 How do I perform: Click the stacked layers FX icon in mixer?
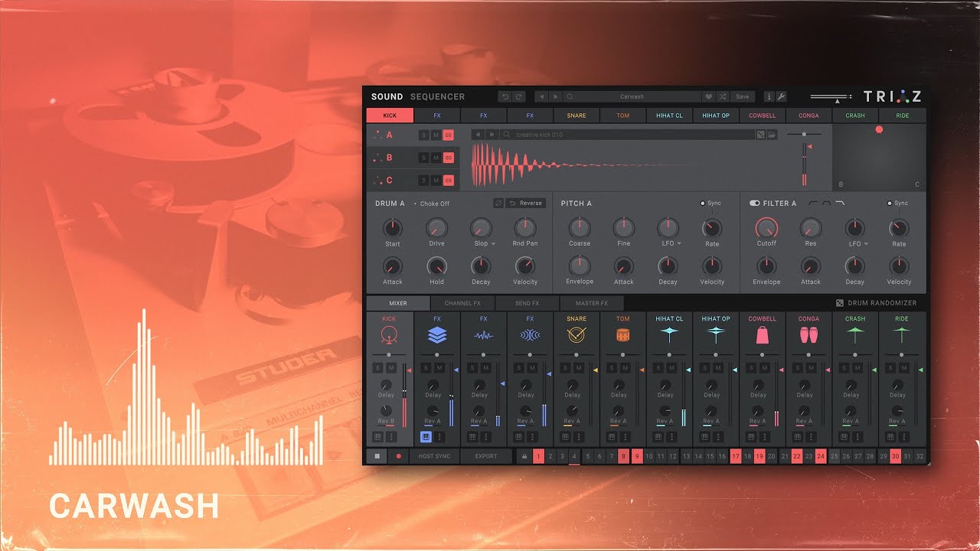pyautogui.click(x=437, y=334)
